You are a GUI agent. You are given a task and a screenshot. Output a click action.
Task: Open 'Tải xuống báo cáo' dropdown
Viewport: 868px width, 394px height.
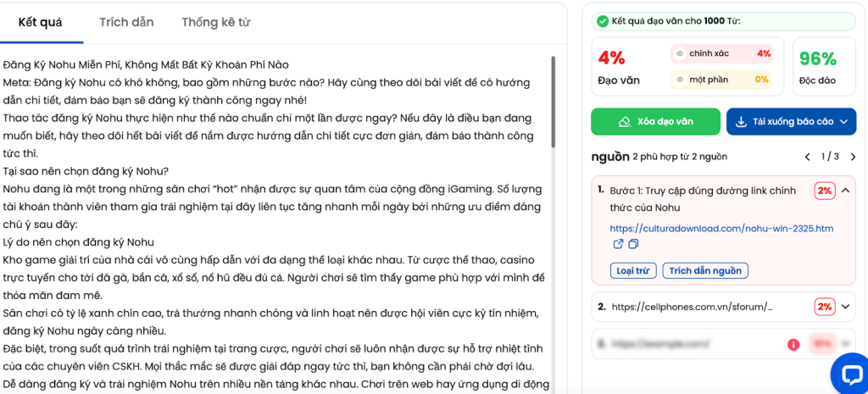[844, 122]
